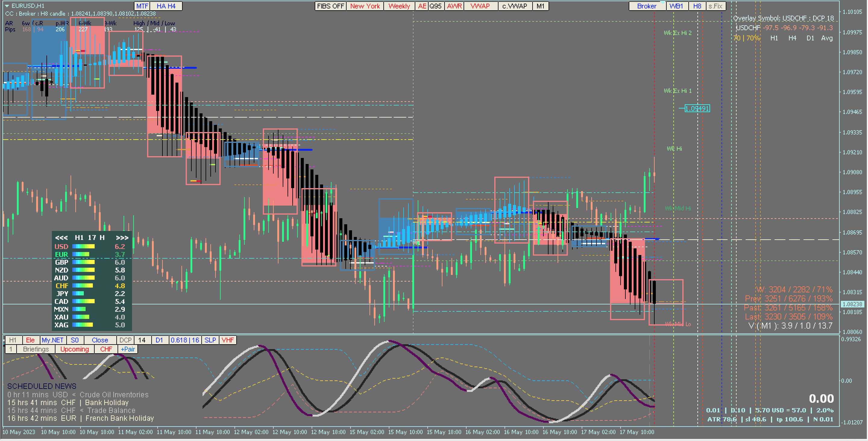Click the >>> arrows in currency strength panel

coord(122,238)
